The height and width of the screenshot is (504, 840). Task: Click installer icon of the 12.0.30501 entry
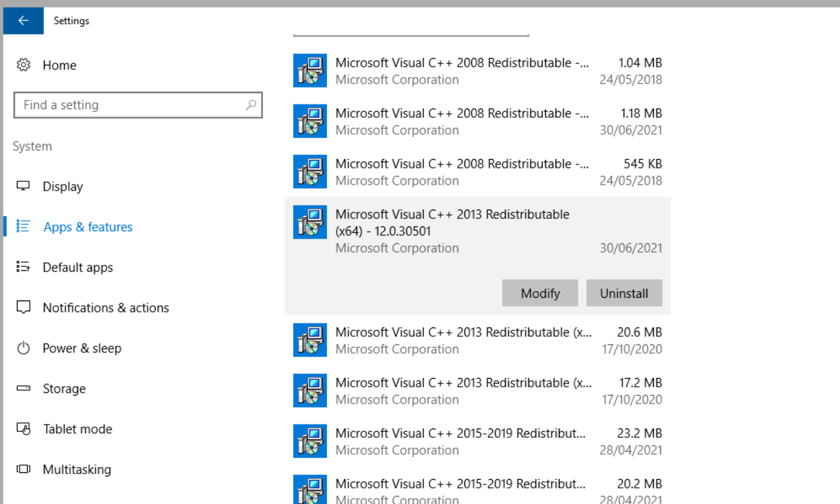coord(310,222)
